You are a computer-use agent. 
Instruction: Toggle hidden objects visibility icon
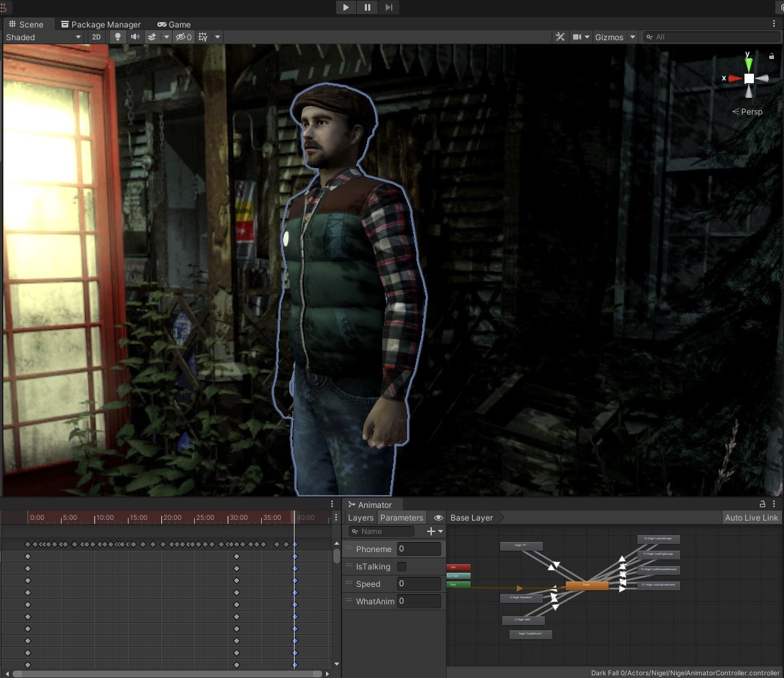[x=183, y=37]
